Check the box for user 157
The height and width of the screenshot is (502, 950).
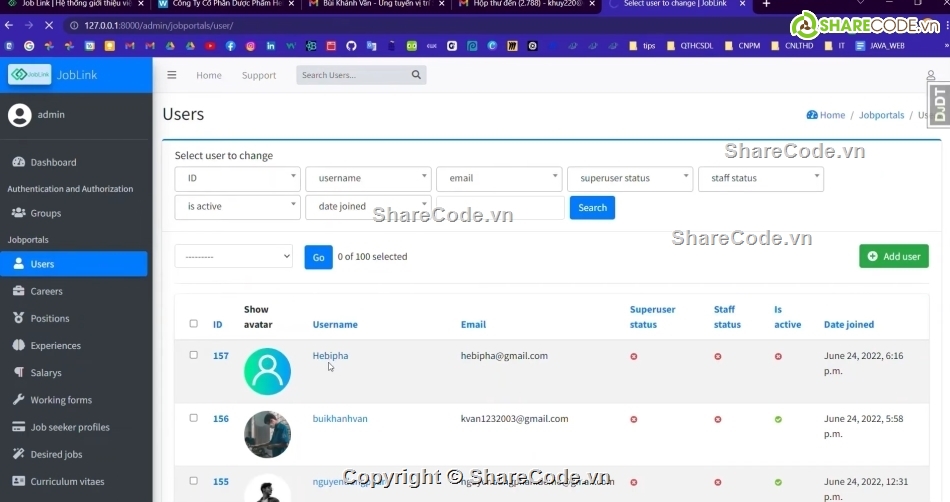(193, 355)
